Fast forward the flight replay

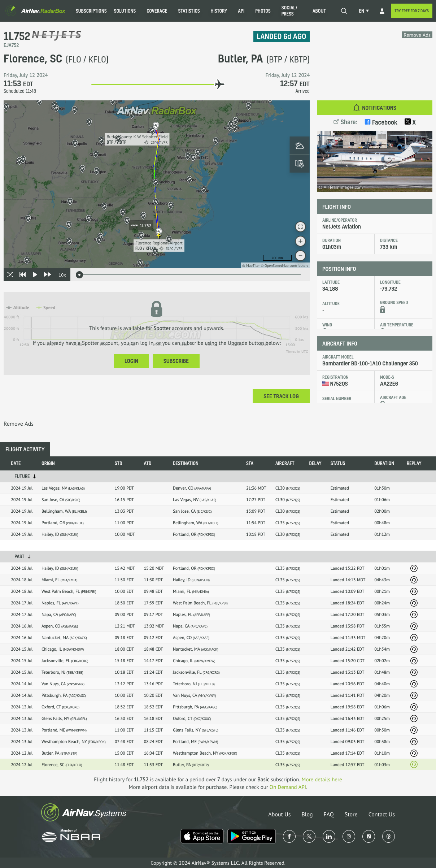point(47,275)
